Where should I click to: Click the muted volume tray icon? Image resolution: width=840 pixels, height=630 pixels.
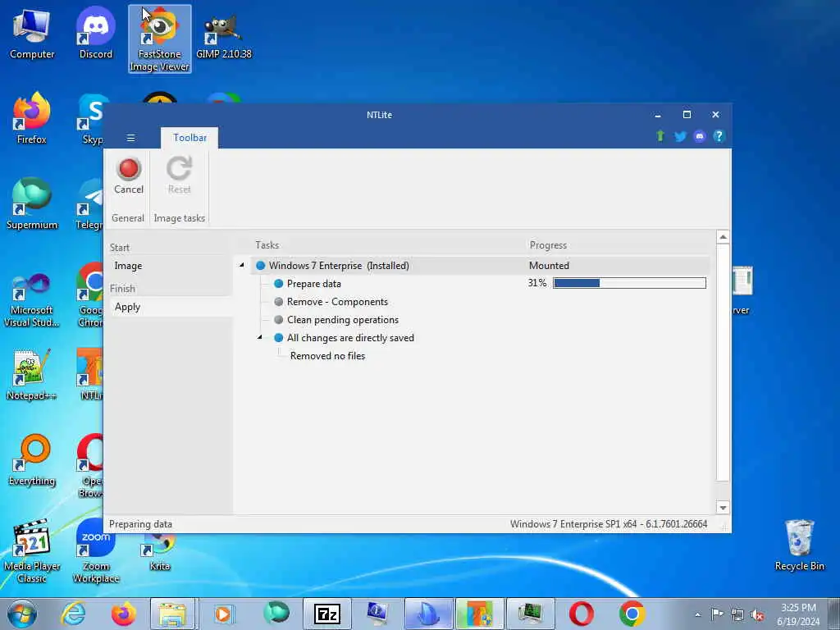pyautogui.click(x=757, y=614)
